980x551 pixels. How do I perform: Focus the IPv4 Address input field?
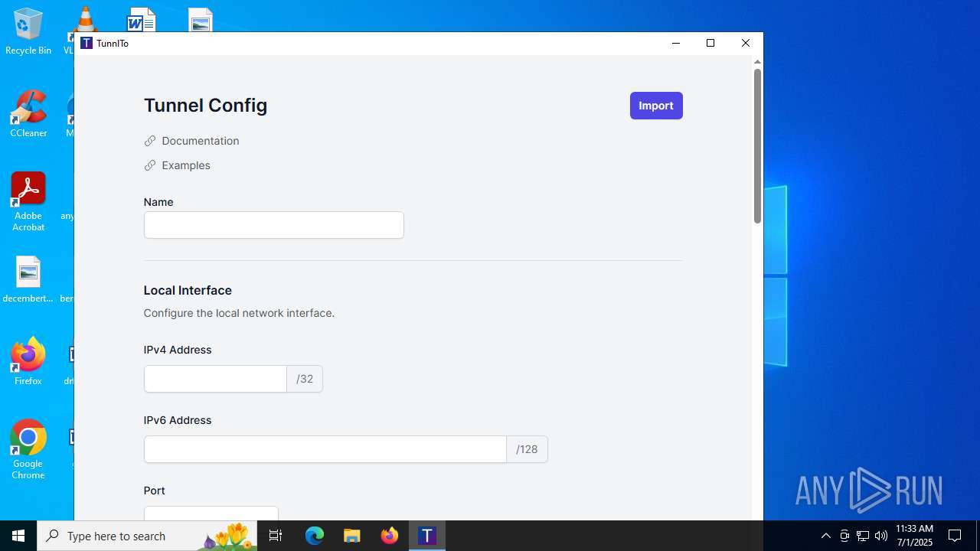(215, 379)
